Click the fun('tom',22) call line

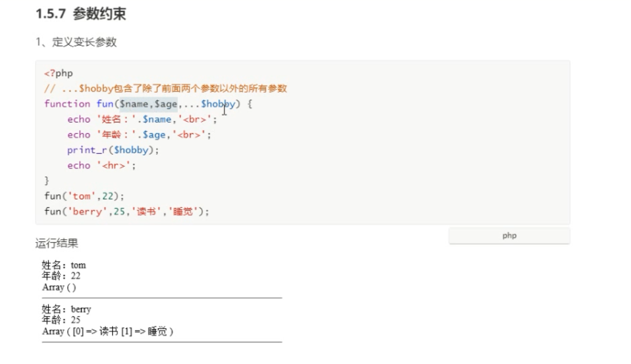(x=84, y=196)
